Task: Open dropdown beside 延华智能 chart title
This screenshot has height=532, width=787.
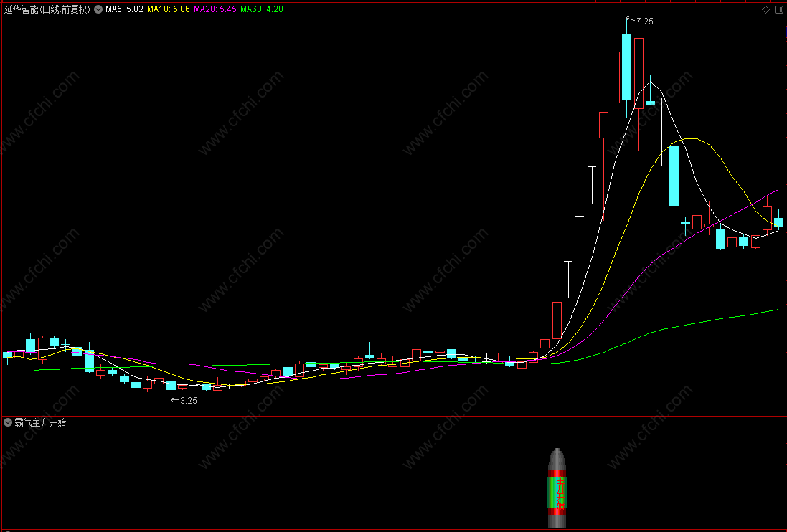Action: [x=98, y=9]
